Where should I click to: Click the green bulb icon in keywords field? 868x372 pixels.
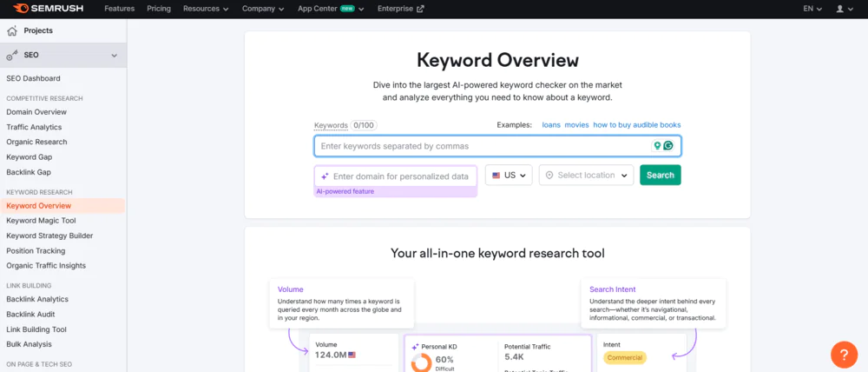(657, 146)
